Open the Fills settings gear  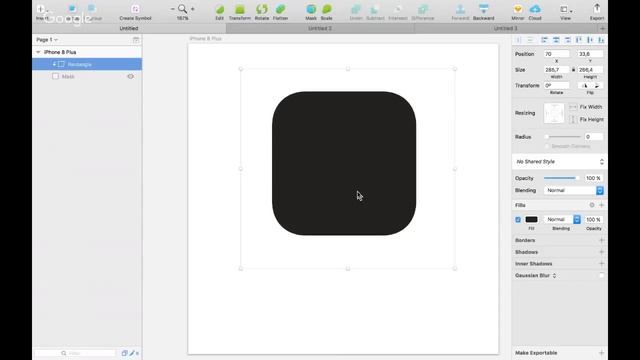point(591,205)
